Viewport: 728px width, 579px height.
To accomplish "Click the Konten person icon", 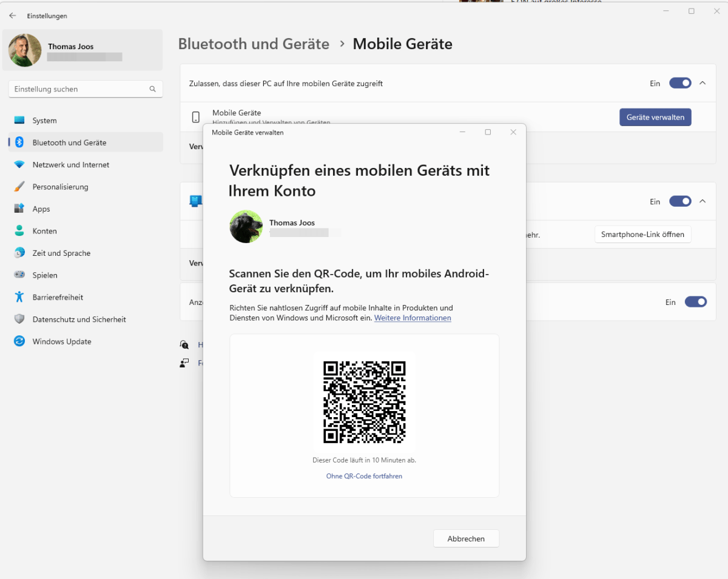I will point(19,231).
